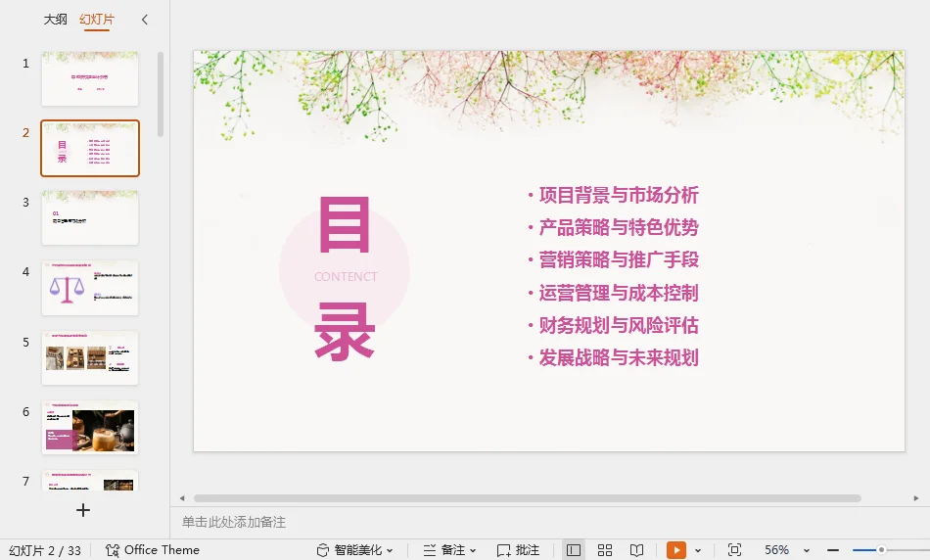Click the bullet 营销策略与推广手段

pyautogui.click(x=619, y=259)
